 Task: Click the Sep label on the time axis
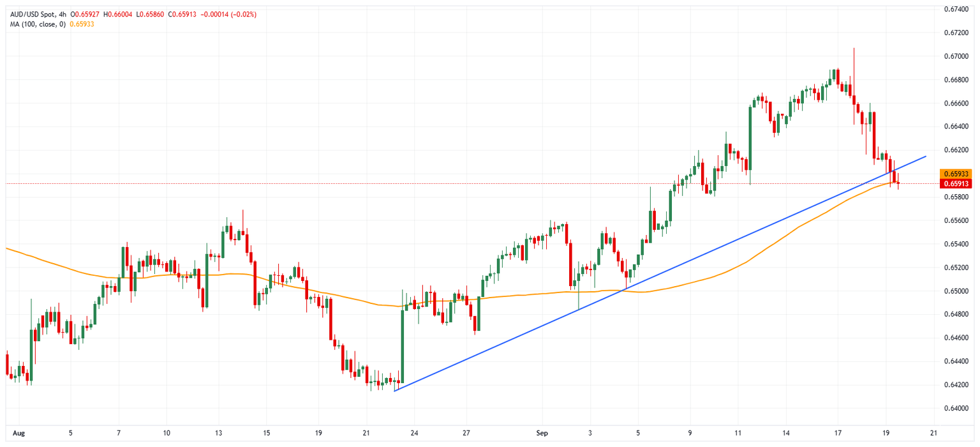(x=541, y=432)
